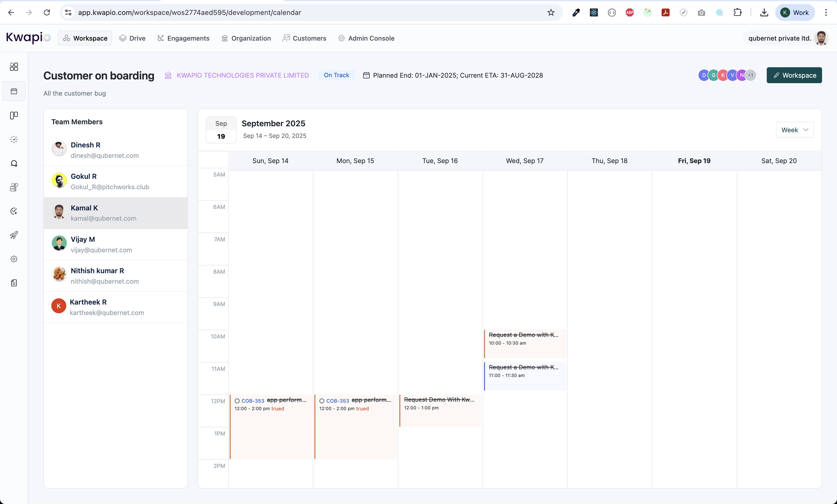The height and width of the screenshot is (504, 837).
Task: Click the dashboard grid icon in sidebar
Action: click(x=14, y=67)
